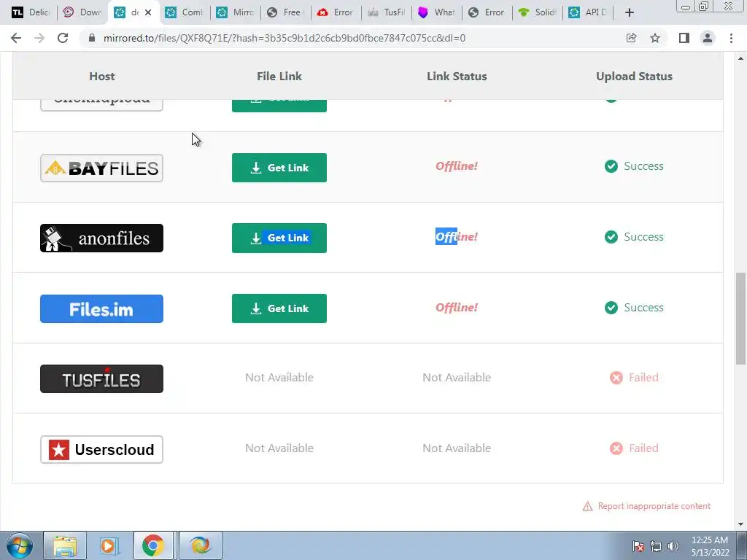Click the green check icon in anonfiles row
This screenshot has height=560, width=747.
pyautogui.click(x=611, y=237)
